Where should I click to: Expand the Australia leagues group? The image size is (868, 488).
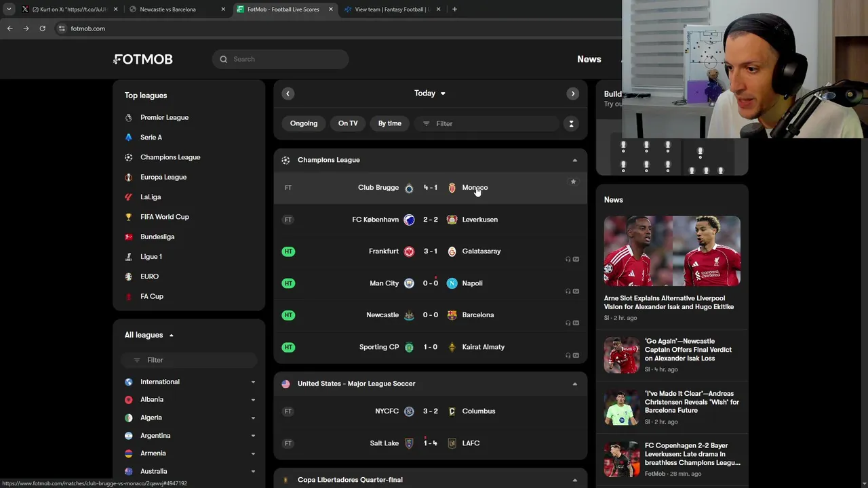253,472
